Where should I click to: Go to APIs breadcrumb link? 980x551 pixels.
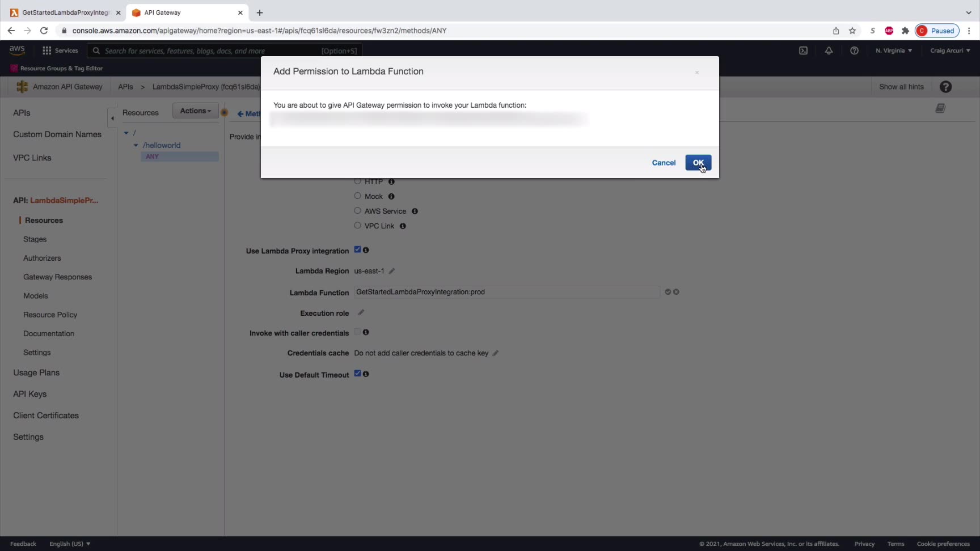[x=125, y=87]
